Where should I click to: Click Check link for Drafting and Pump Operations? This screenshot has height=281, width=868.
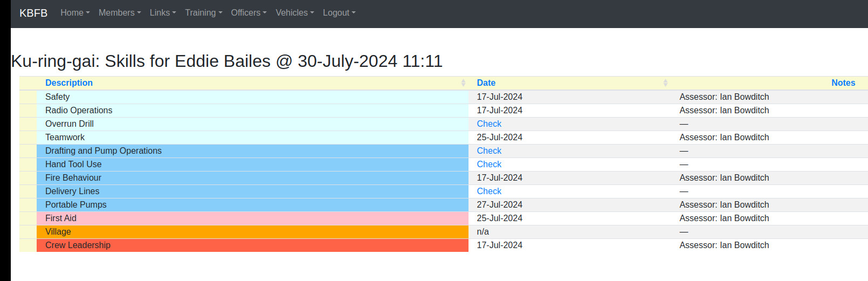click(489, 151)
